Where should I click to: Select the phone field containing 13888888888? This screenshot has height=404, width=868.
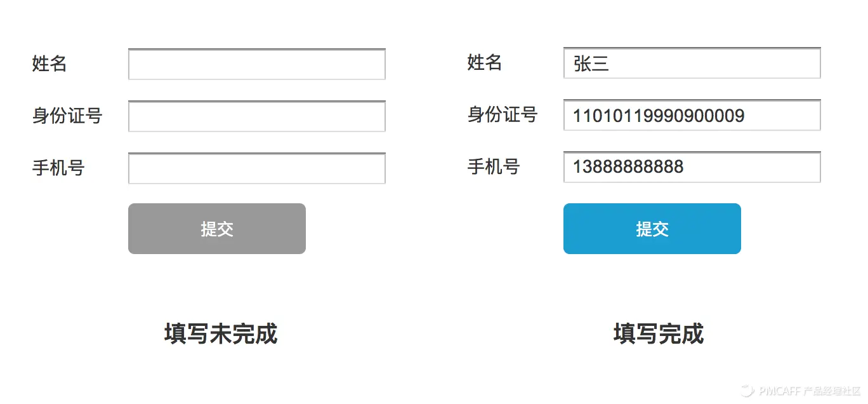tap(692, 166)
